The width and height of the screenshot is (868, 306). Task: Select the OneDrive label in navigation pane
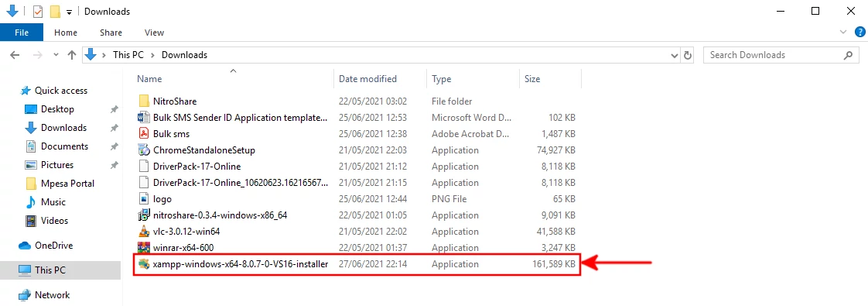tap(53, 246)
